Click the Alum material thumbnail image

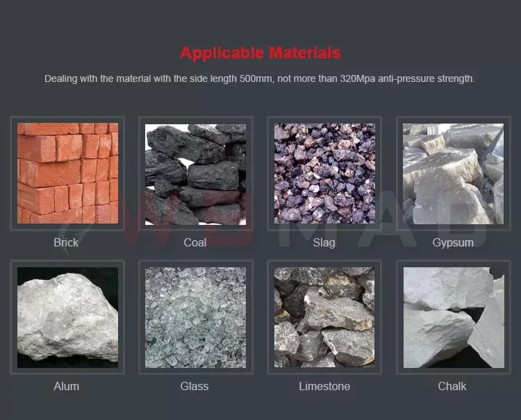click(67, 317)
